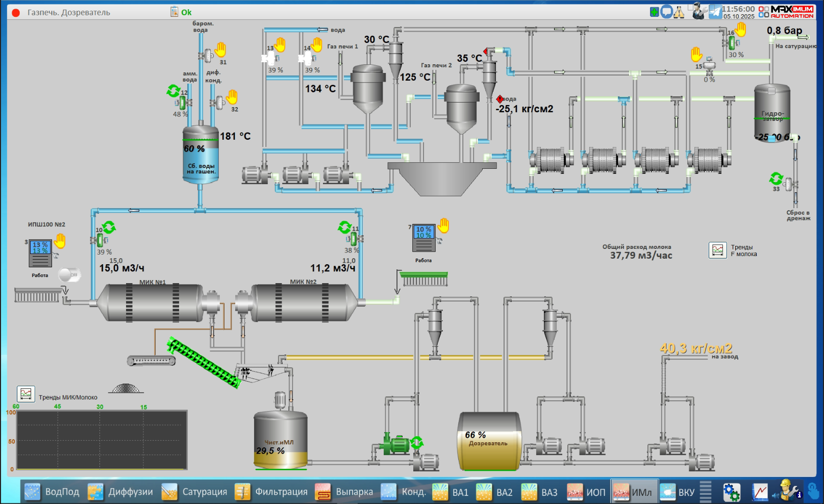
Task: Open the Telegram paper-plane icon
Action: [x=715, y=12]
